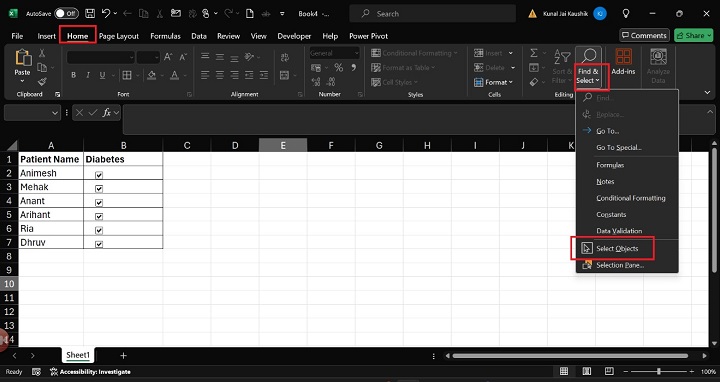Open the Insert tab
Image resolution: width=720 pixels, height=382 pixels.
click(46, 36)
